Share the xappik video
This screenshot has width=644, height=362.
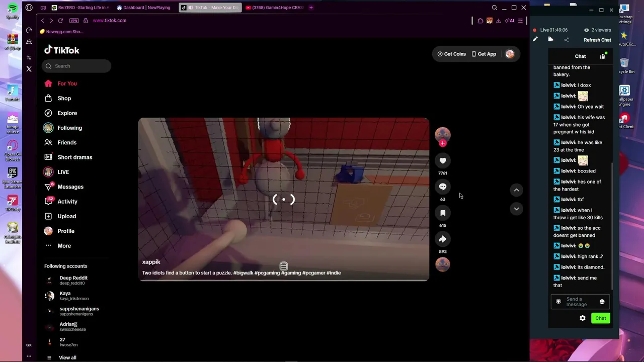pyautogui.click(x=443, y=239)
